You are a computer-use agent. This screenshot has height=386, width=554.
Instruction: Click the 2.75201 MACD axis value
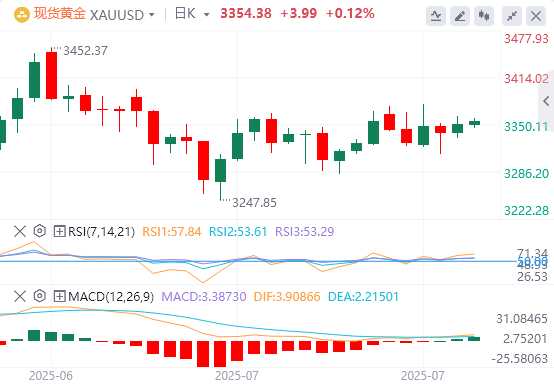pos(525,339)
